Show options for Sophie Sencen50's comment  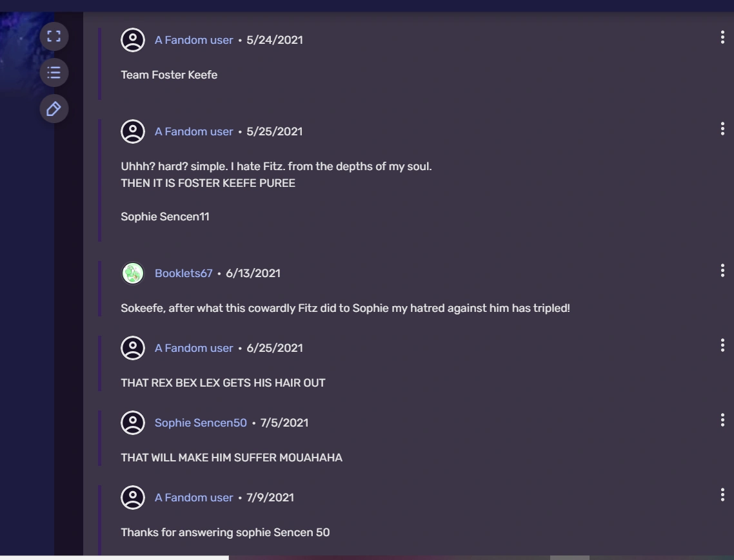point(722,420)
